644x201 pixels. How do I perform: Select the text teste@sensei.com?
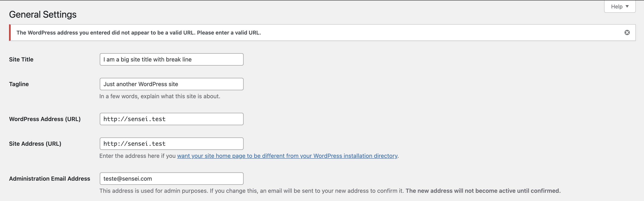click(x=128, y=178)
